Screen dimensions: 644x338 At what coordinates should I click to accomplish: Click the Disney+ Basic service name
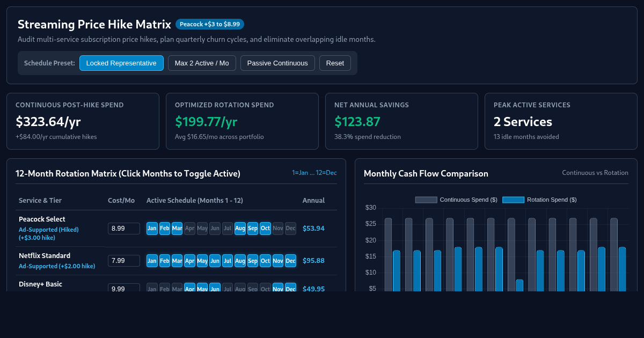click(x=40, y=284)
